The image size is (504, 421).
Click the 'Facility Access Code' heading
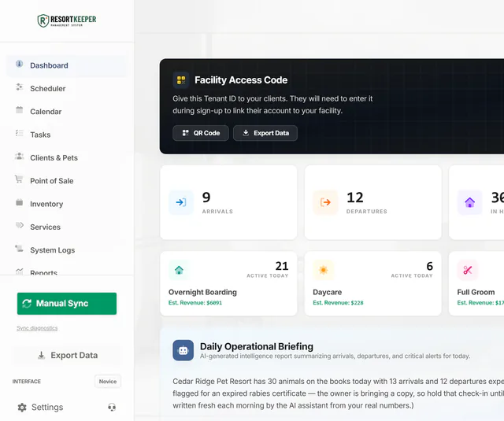(241, 80)
